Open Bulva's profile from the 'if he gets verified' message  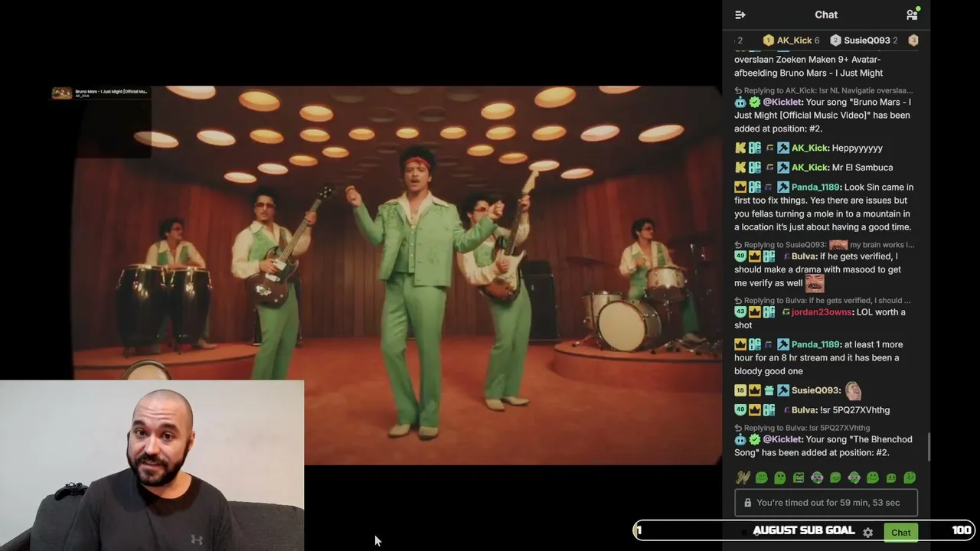(x=805, y=256)
